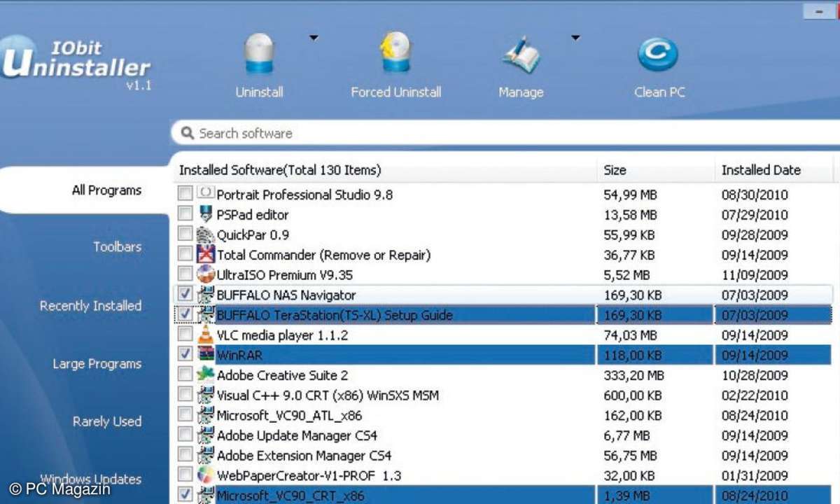Click the 02/22/2010 installed date
Screen dimensions: 840x504
[755, 395]
